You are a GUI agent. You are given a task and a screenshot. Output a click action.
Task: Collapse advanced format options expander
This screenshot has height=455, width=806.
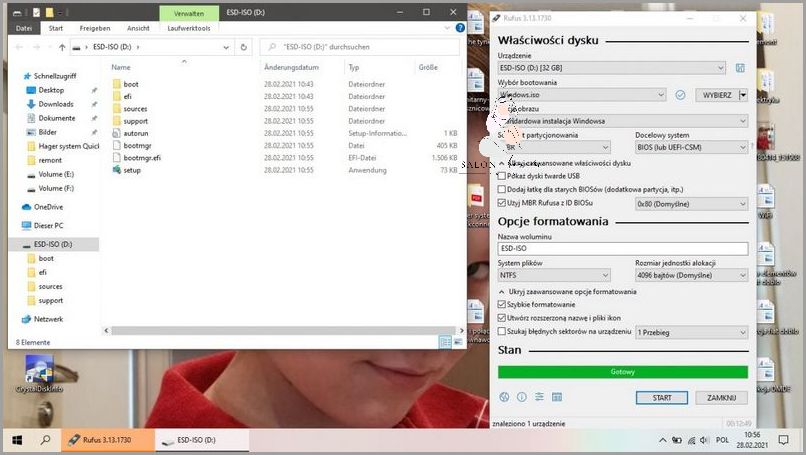502,292
